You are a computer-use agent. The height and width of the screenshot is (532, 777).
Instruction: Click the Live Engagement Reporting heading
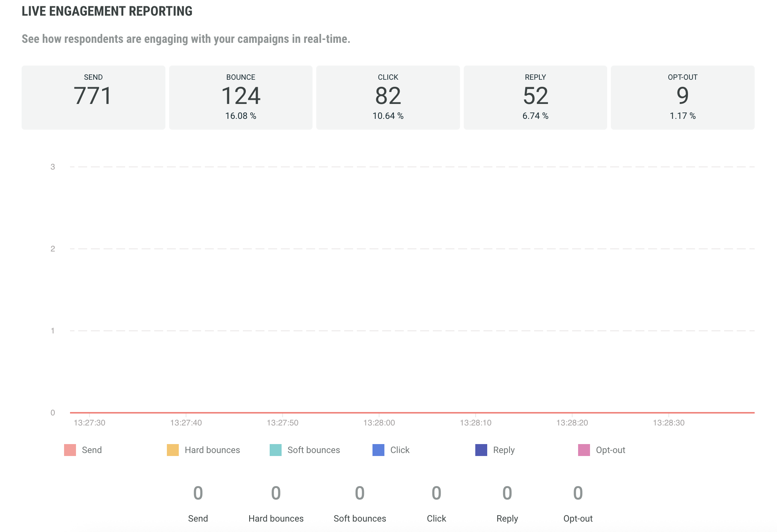click(107, 11)
